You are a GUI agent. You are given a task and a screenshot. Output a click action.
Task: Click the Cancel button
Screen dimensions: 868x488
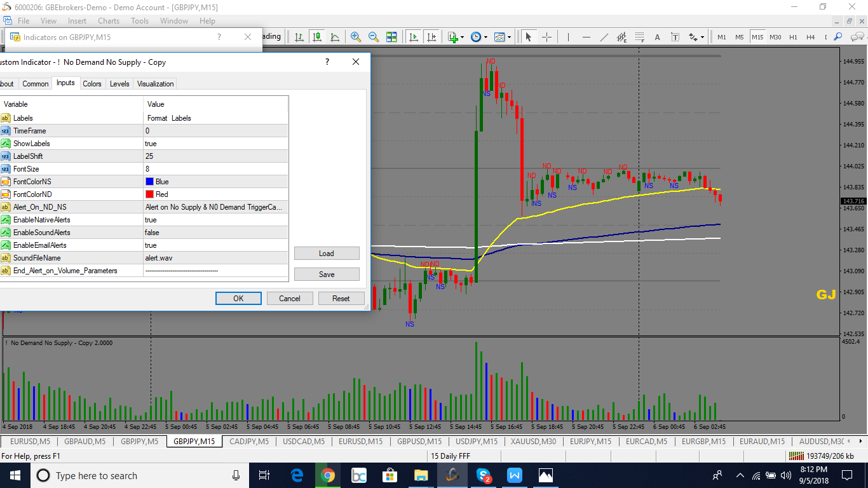(289, 298)
